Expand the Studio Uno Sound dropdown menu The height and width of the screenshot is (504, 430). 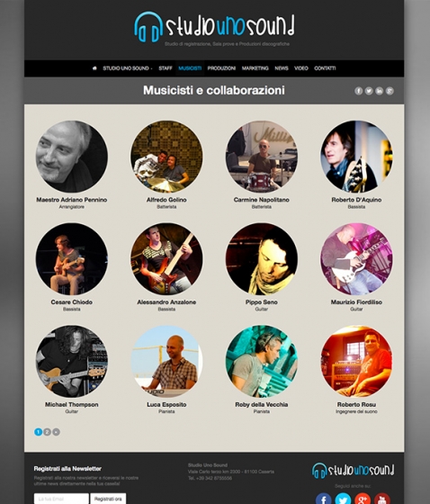pyautogui.click(x=127, y=68)
